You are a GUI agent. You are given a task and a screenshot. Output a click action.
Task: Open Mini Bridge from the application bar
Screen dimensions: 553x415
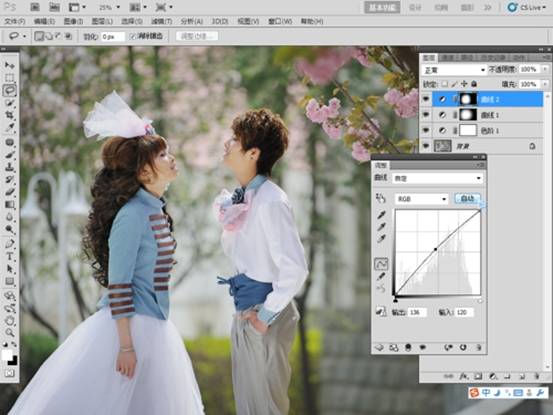tap(54, 7)
